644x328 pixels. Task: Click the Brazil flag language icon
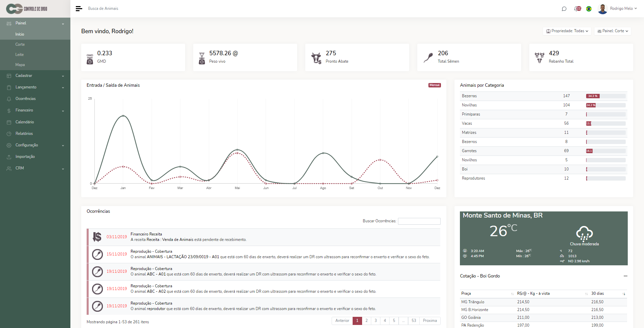(589, 9)
